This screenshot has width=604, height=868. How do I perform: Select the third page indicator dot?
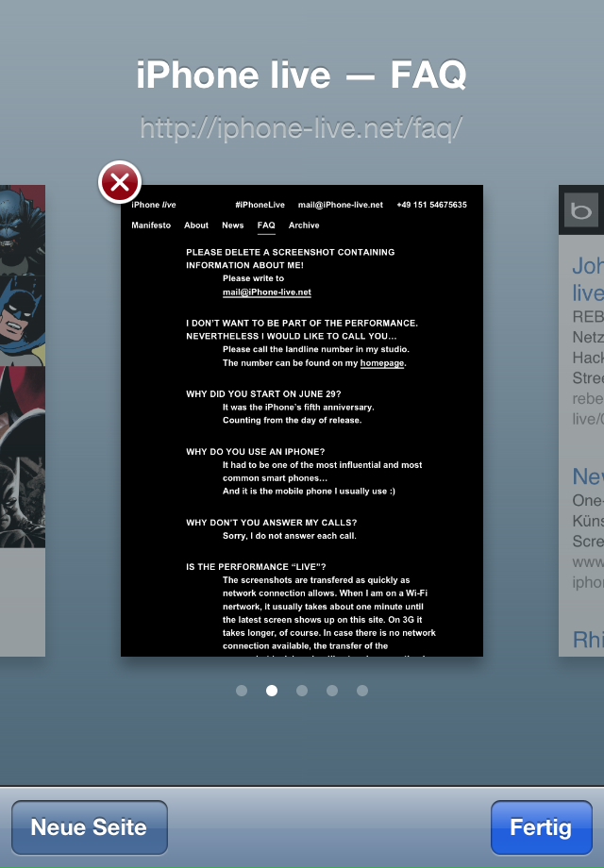click(x=302, y=691)
